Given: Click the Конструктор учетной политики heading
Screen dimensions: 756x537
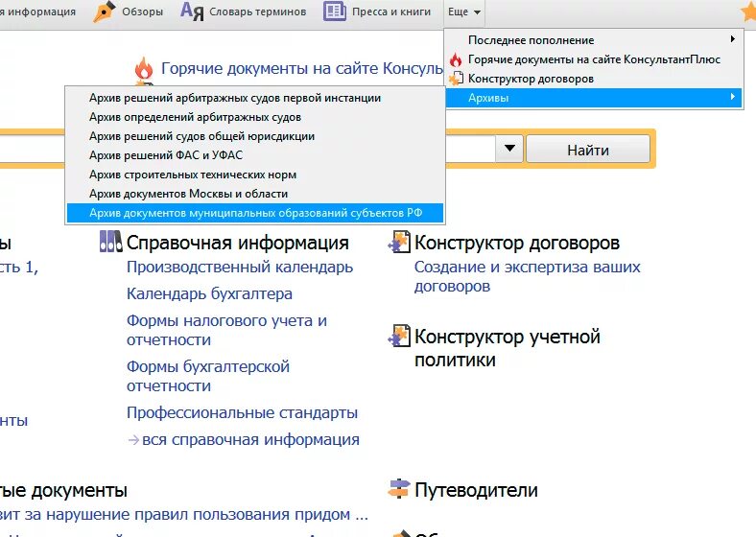Looking at the screenshot, I should click(508, 347).
